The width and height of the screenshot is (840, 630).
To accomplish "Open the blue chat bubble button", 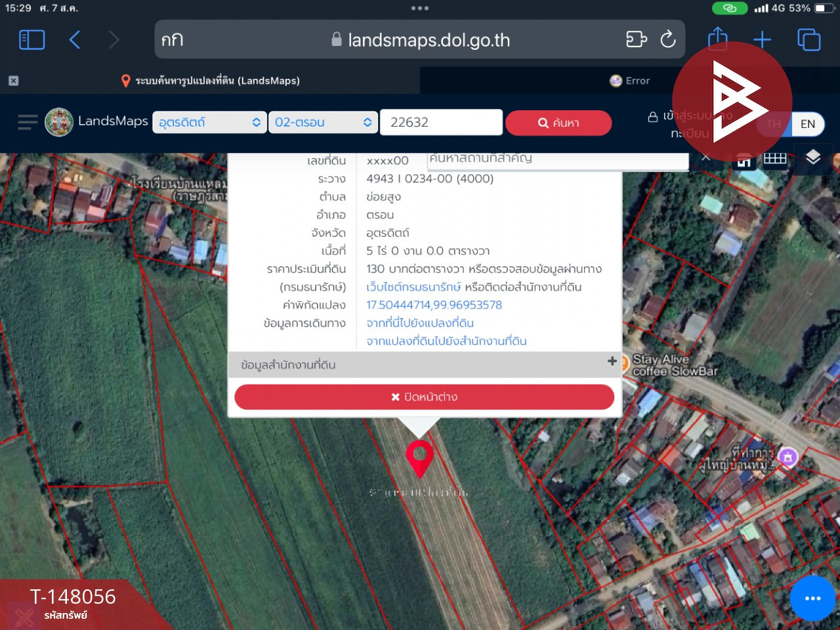I will [812, 598].
